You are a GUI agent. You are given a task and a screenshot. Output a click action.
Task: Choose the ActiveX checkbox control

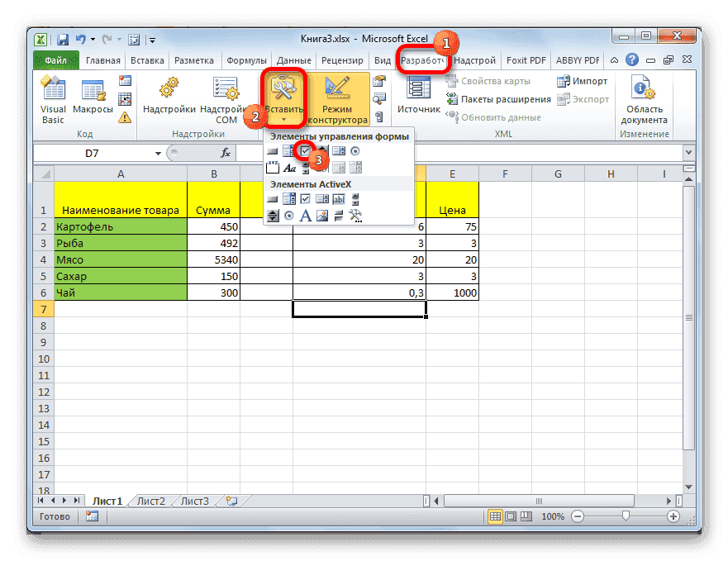(306, 198)
